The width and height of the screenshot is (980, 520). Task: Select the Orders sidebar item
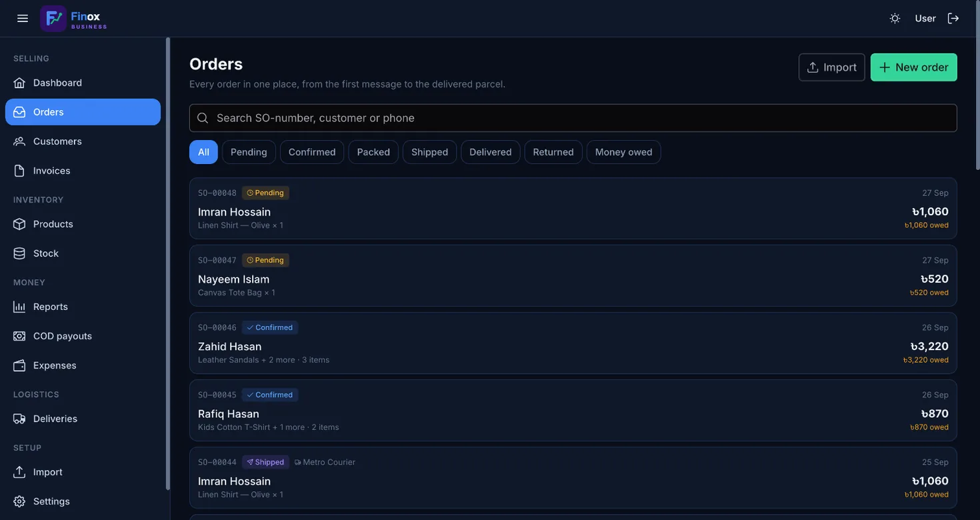pyautogui.click(x=83, y=112)
